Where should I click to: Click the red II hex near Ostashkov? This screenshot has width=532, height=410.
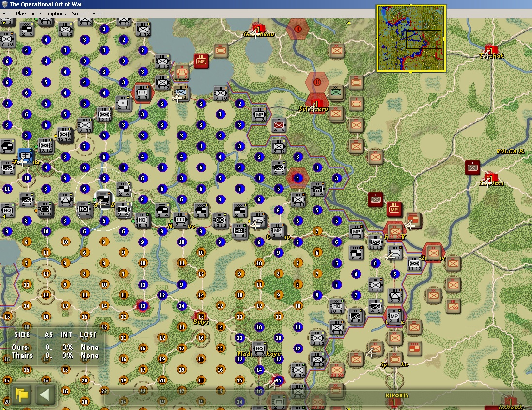coord(298,29)
